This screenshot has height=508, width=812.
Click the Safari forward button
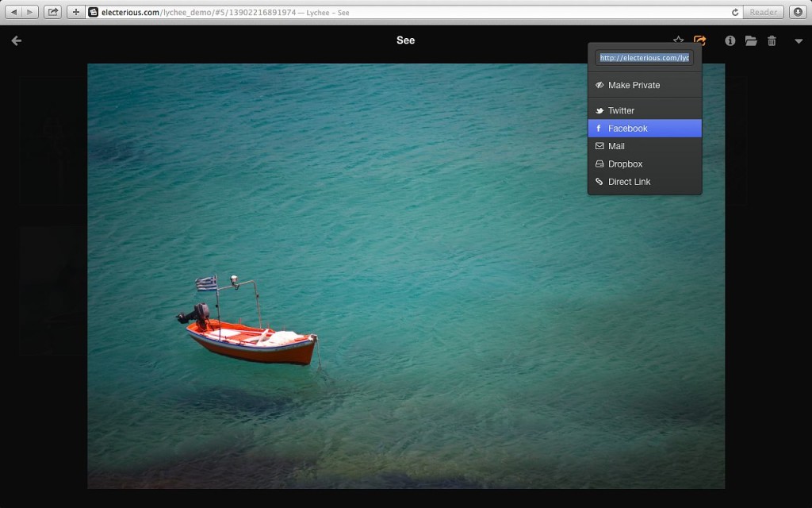coord(30,12)
